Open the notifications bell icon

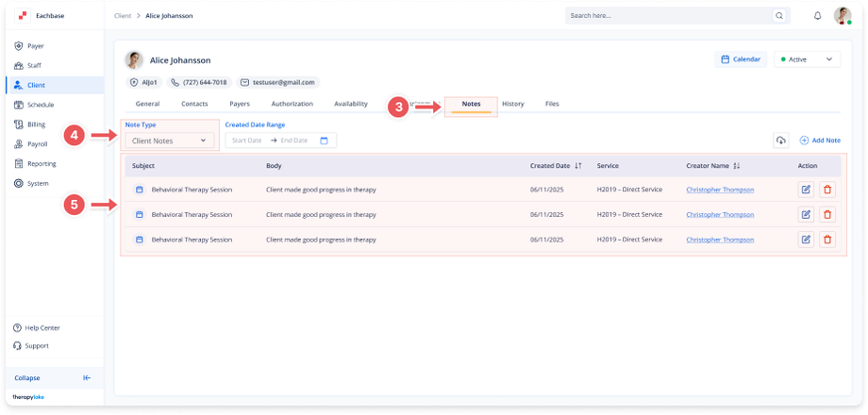coord(817,16)
